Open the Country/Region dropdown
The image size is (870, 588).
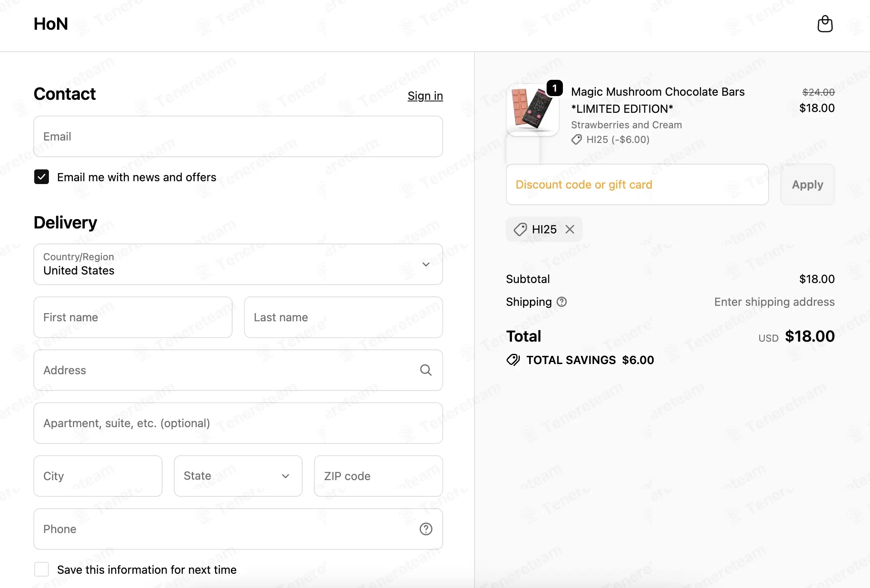(x=238, y=264)
